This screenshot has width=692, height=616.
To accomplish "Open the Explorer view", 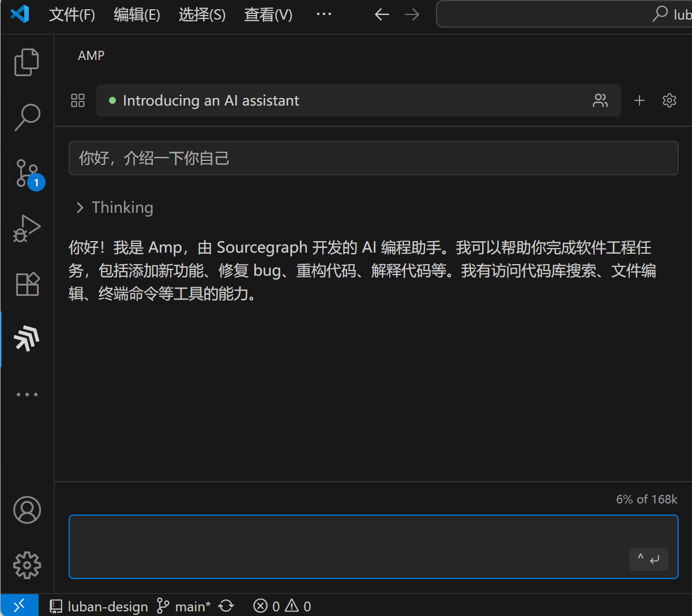I will click(x=27, y=62).
